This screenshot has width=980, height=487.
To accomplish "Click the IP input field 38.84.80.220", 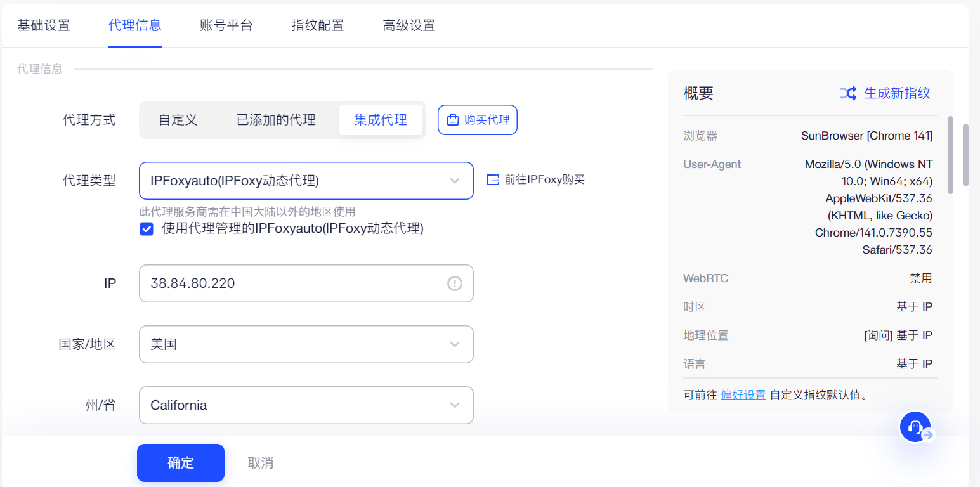I will [306, 283].
